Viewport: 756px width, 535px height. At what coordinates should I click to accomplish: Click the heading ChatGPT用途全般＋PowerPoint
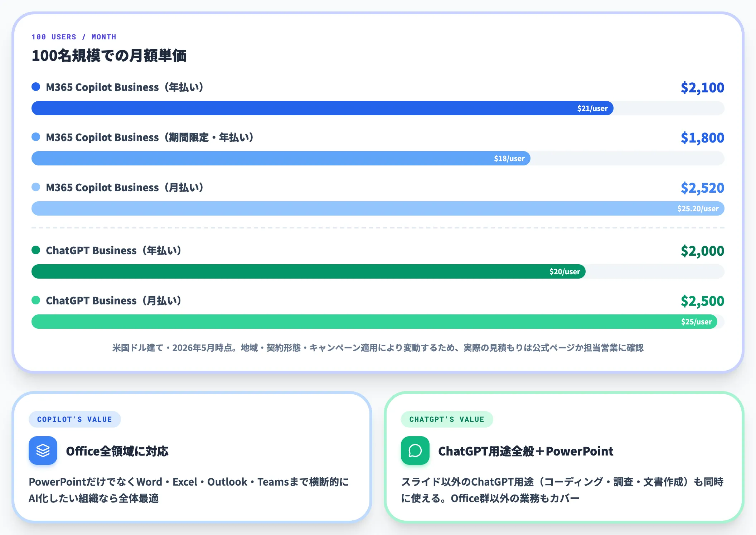tap(526, 451)
